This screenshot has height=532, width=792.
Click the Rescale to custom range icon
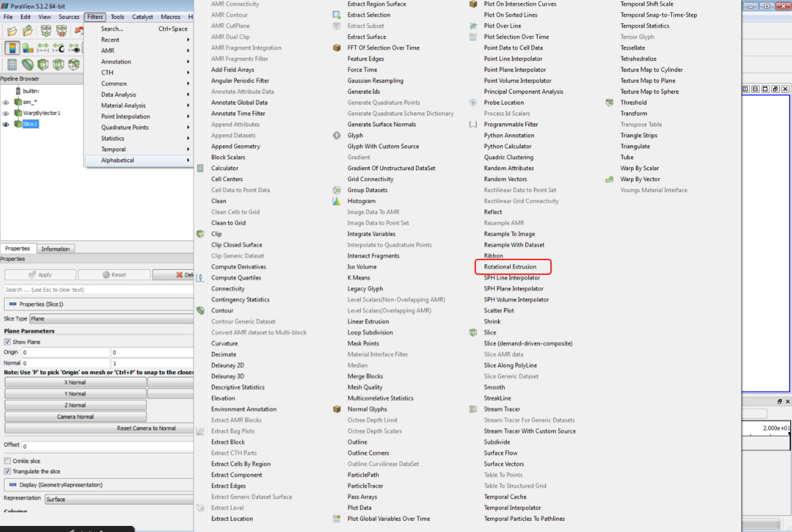click(x=59, y=48)
